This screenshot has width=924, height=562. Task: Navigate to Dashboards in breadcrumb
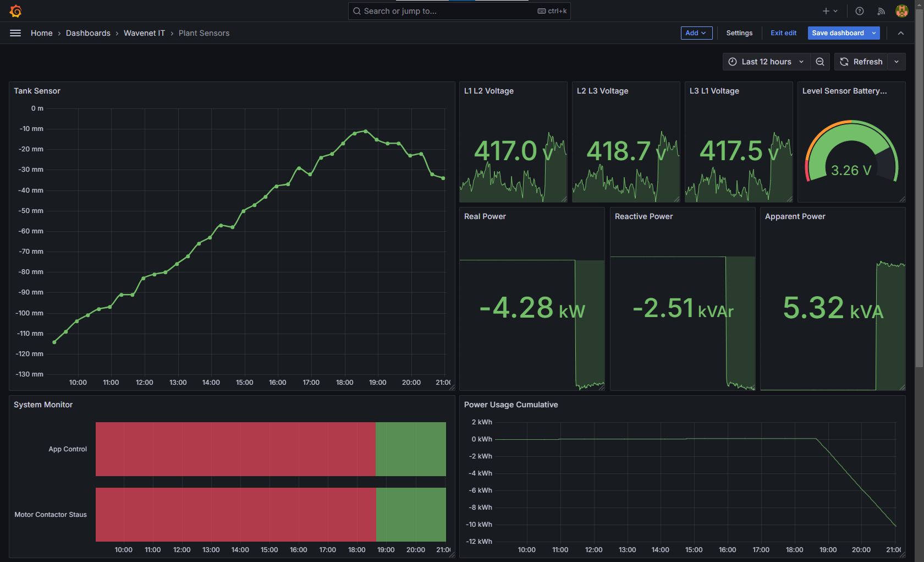(x=88, y=33)
